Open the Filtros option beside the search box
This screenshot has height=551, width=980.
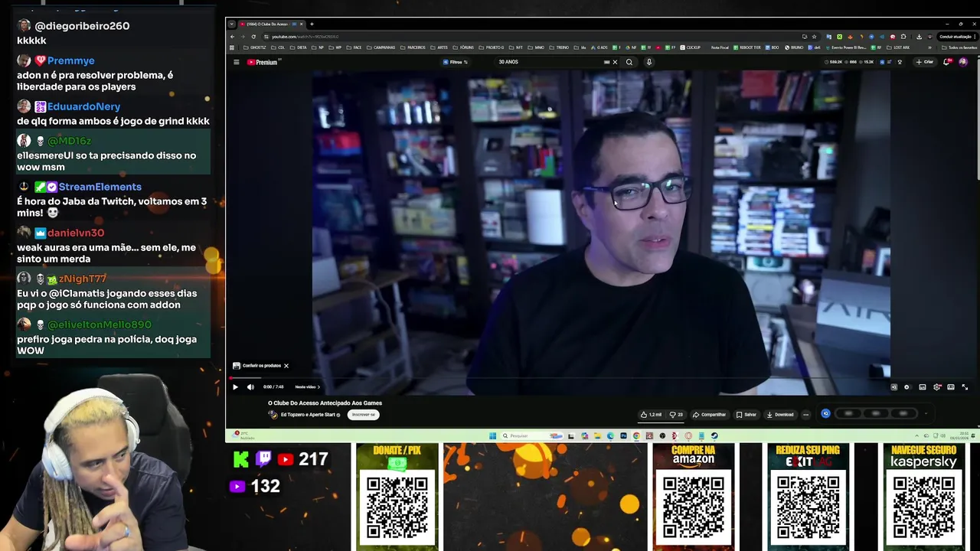[456, 62]
